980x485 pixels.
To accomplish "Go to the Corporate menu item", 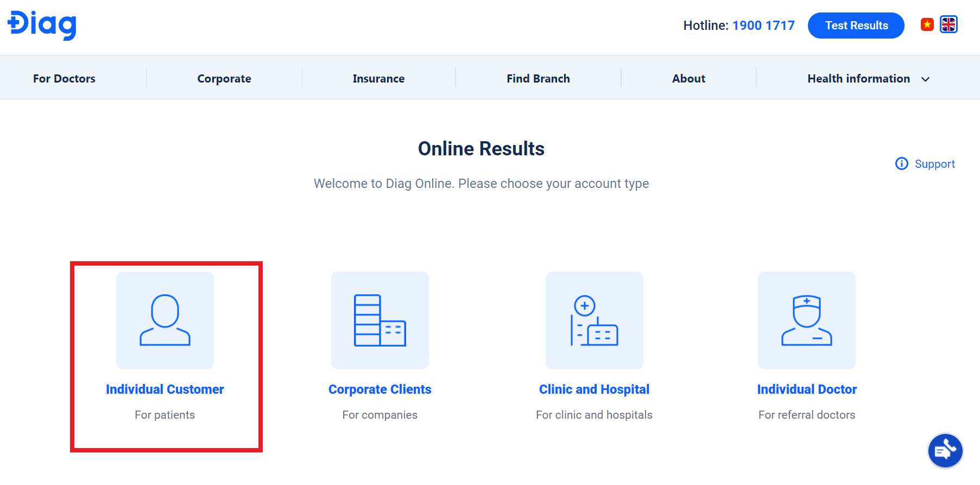I will click(x=224, y=79).
